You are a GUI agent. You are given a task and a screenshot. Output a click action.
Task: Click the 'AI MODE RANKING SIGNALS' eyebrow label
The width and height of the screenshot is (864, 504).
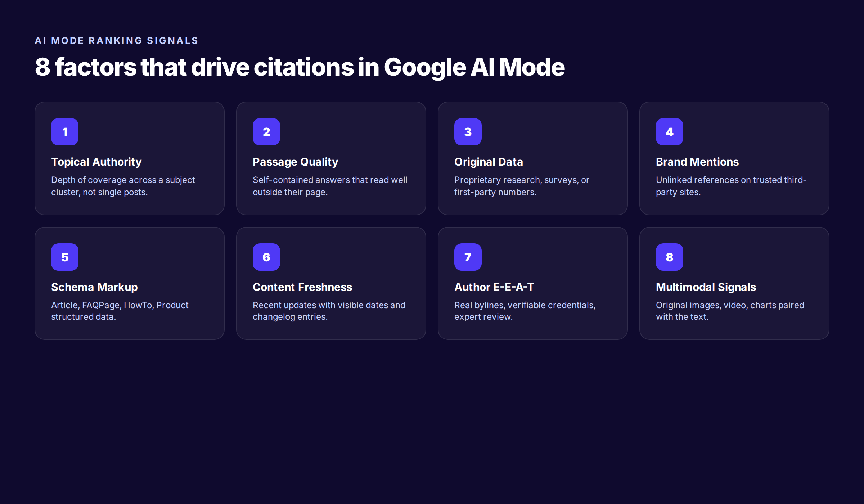coord(117,41)
